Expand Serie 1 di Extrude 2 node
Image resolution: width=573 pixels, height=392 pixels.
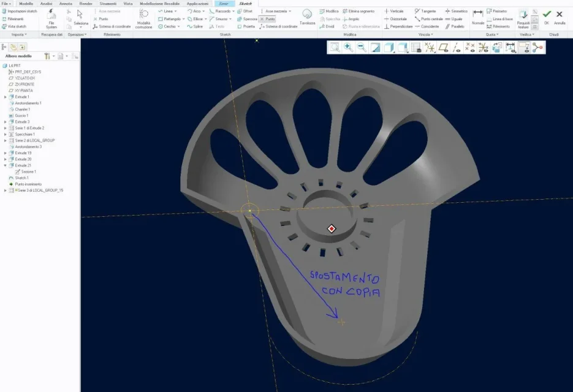tap(5, 128)
